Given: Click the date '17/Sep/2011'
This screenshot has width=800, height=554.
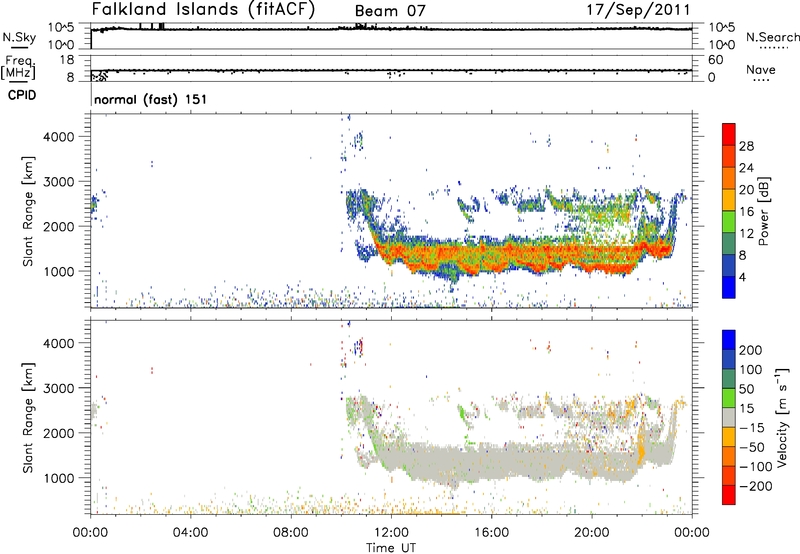Looking at the screenshot, I should [x=638, y=10].
